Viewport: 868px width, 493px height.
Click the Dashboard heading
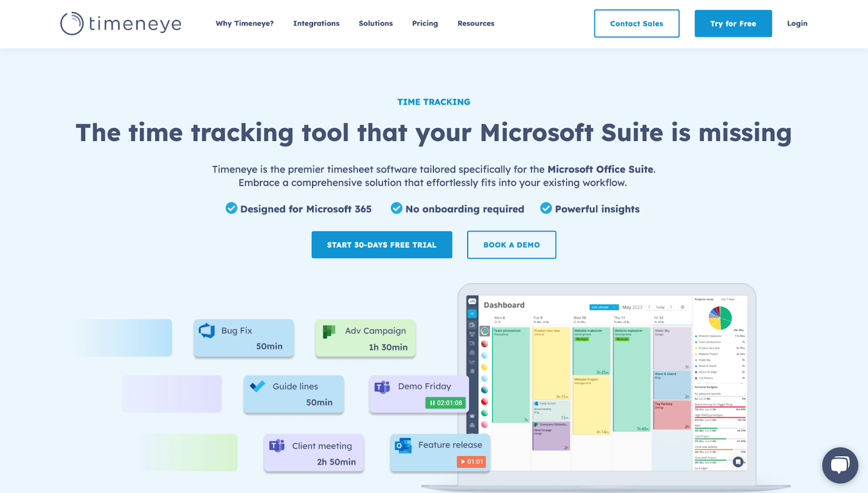click(504, 305)
